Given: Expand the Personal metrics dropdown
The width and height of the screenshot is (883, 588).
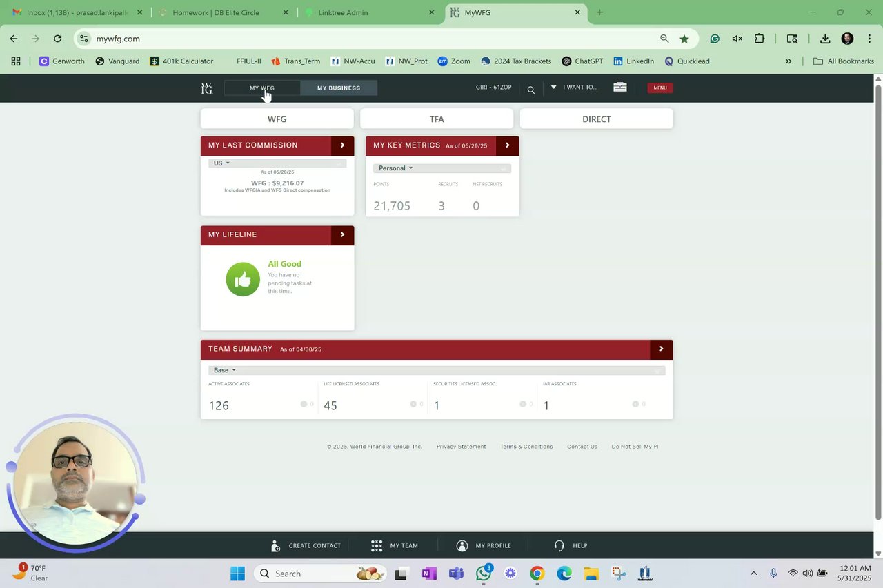Looking at the screenshot, I should tap(442, 168).
